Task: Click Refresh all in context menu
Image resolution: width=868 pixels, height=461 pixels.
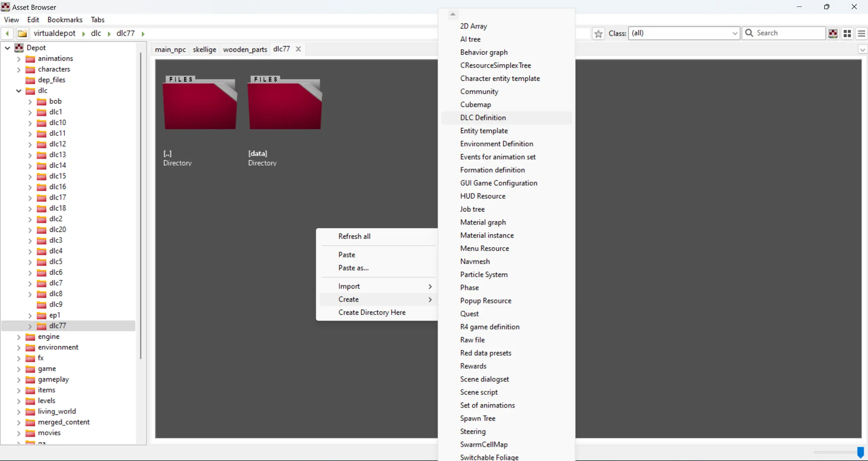Action: pyautogui.click(x=378, y=236)
